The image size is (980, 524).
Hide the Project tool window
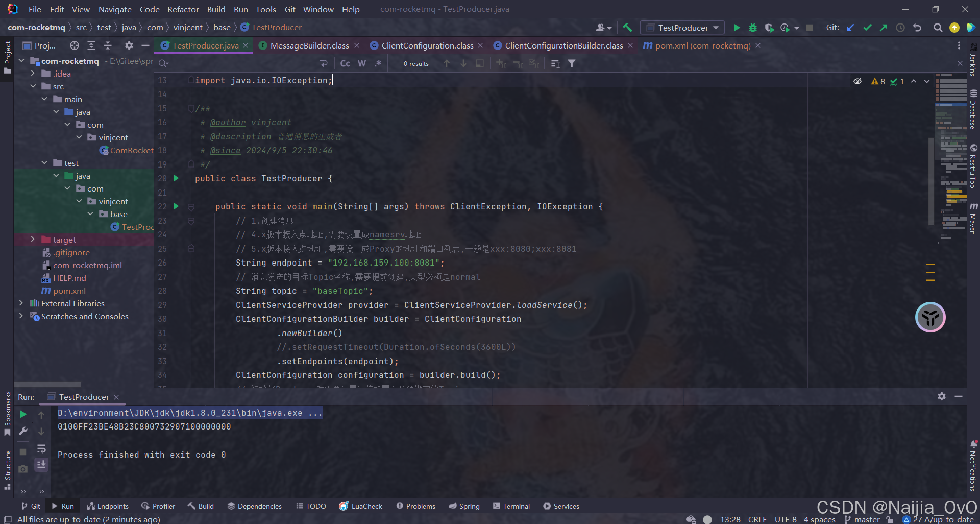pyautogui.click(x=145, y=45)
